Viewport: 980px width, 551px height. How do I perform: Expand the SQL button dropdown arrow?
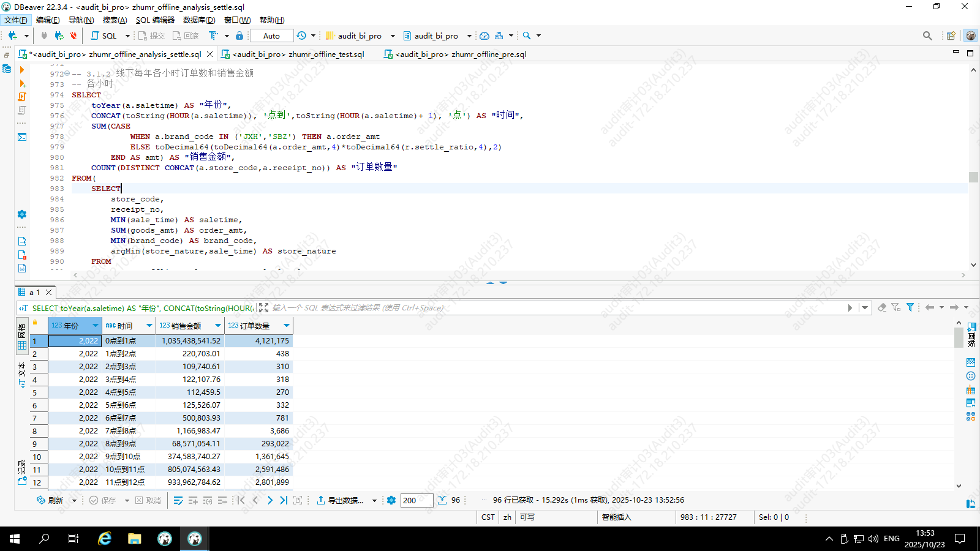coord(127,36)
